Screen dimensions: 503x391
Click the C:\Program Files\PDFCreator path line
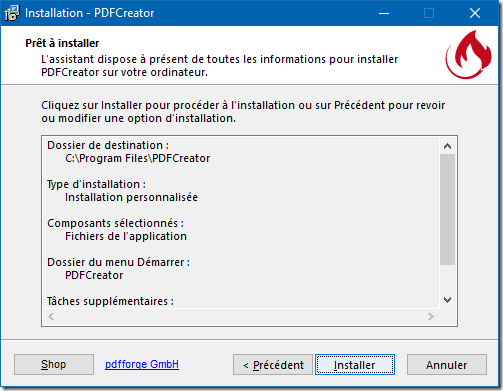[138, 158]
